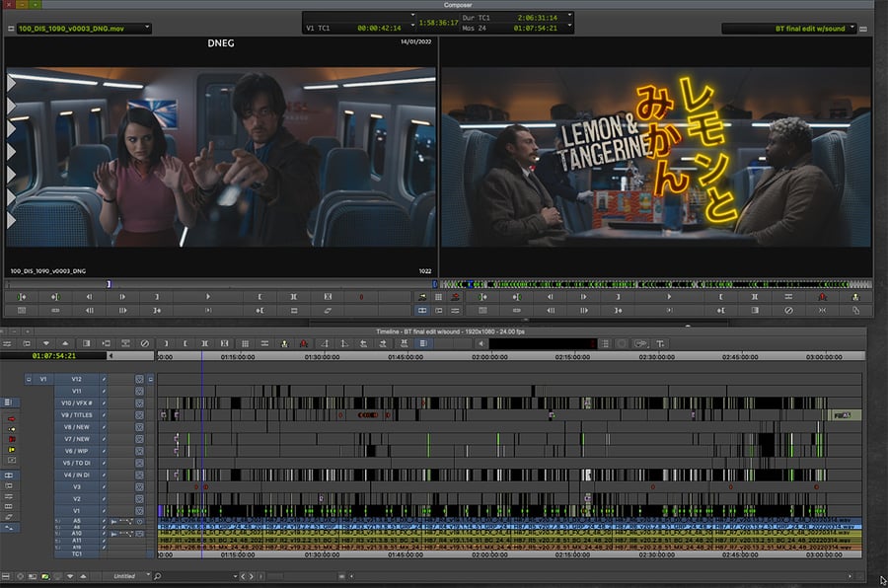Toggle the V12 record track selector

[x=76, y=379]
